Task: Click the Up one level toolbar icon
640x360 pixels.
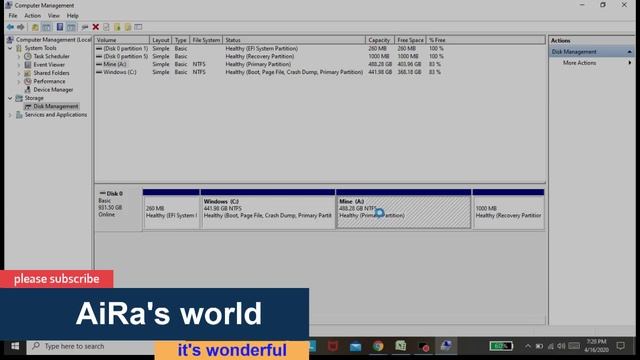Action: (35, 27)
